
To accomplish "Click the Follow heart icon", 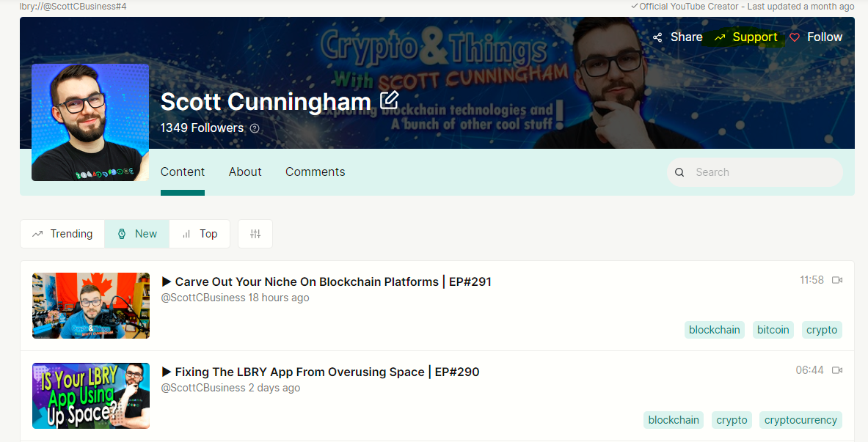I will click(795, 37).
